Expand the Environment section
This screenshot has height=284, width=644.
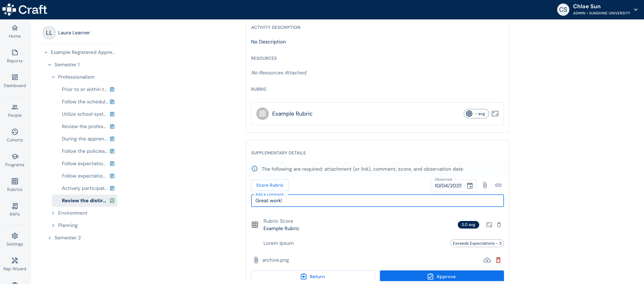53,213
